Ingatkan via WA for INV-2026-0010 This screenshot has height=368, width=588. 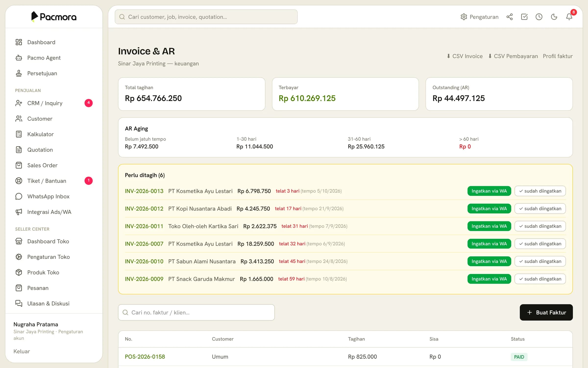click(x=489, y=261)
